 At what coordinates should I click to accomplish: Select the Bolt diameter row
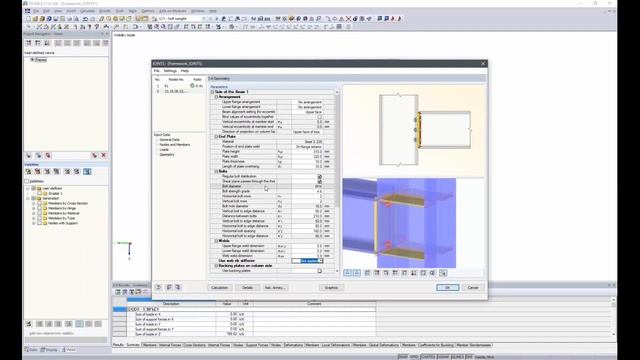coord(272,186)
